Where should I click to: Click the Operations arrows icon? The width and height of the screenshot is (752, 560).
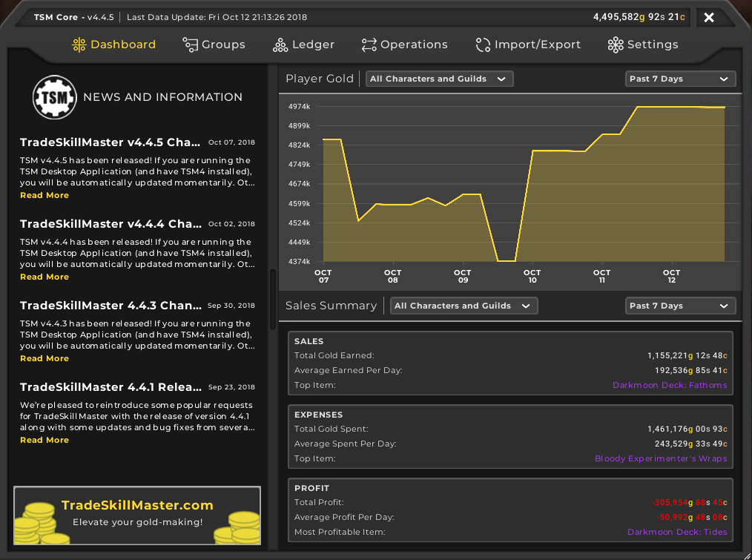click(369, 45)
